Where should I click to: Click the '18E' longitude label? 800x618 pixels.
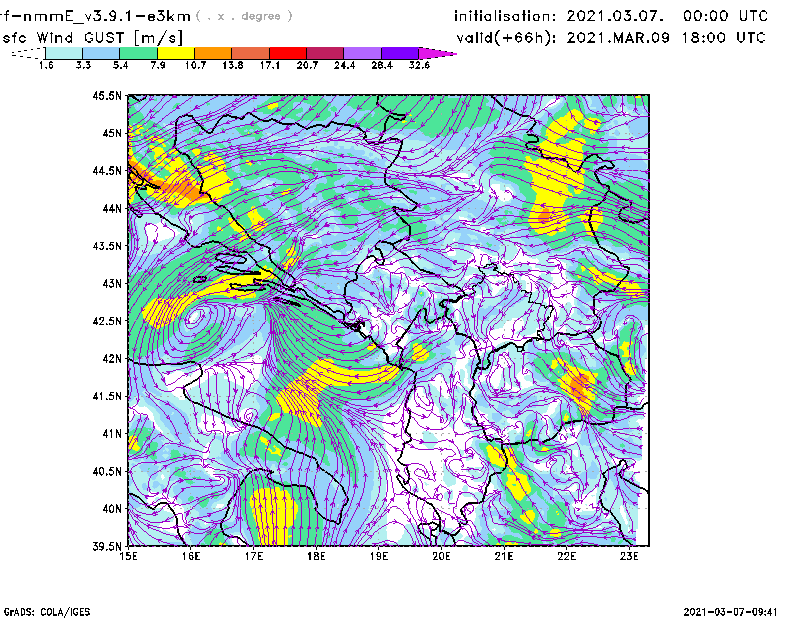pos(316,556)
